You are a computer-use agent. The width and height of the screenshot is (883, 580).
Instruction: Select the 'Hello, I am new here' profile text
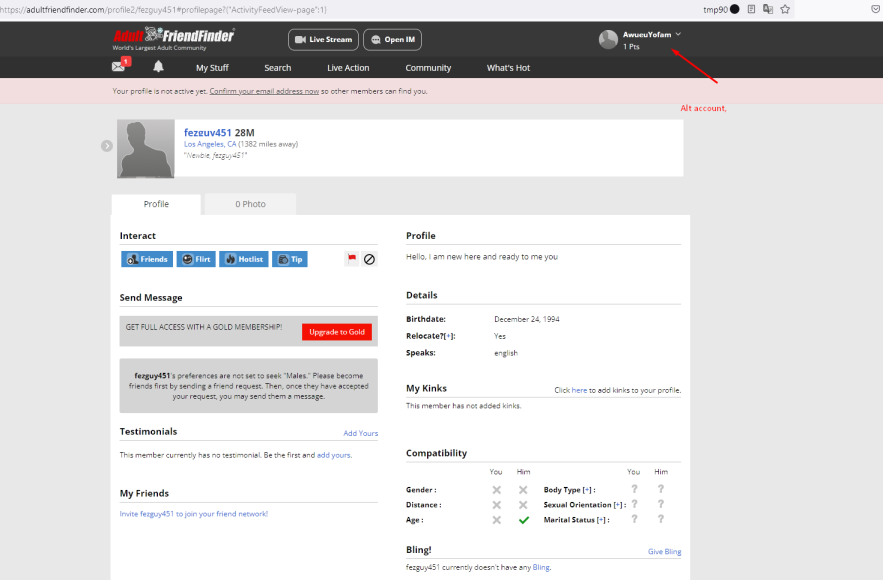tap(481, 256)
